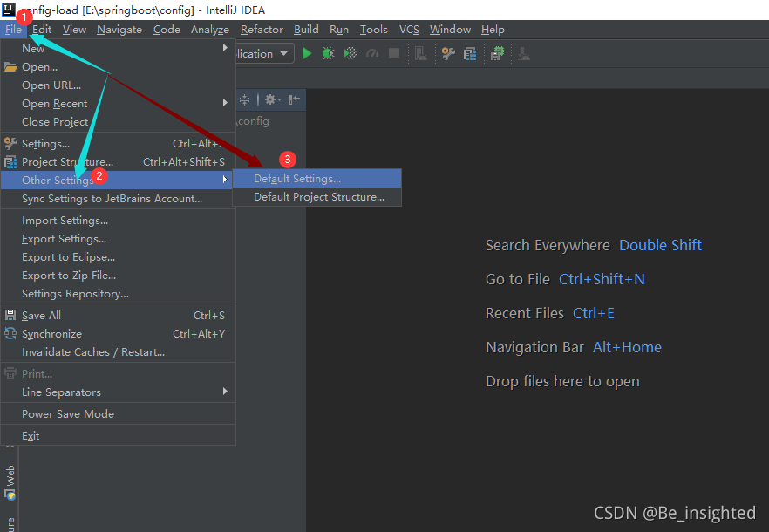Open the Run menu
Image resolution: width=769 pixels, height=532 pixels.
[x=339, y=30]
